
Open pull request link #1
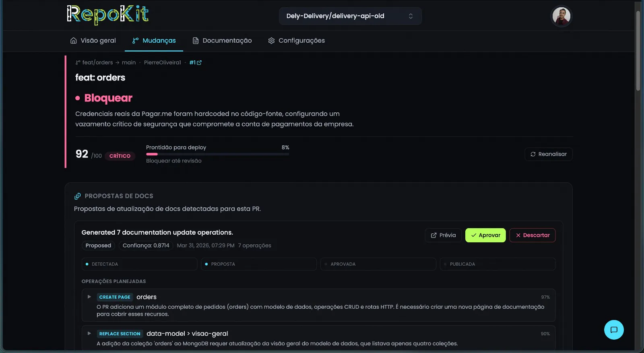(x=196, y=62)
